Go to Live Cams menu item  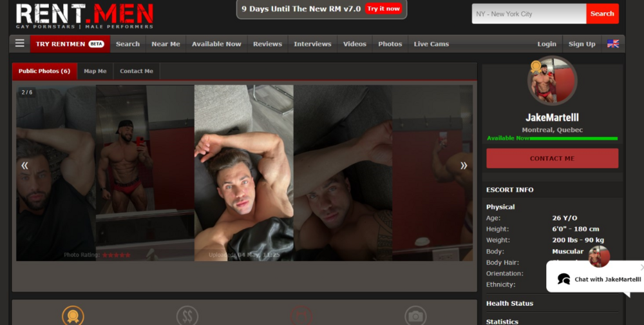point(431,44)
